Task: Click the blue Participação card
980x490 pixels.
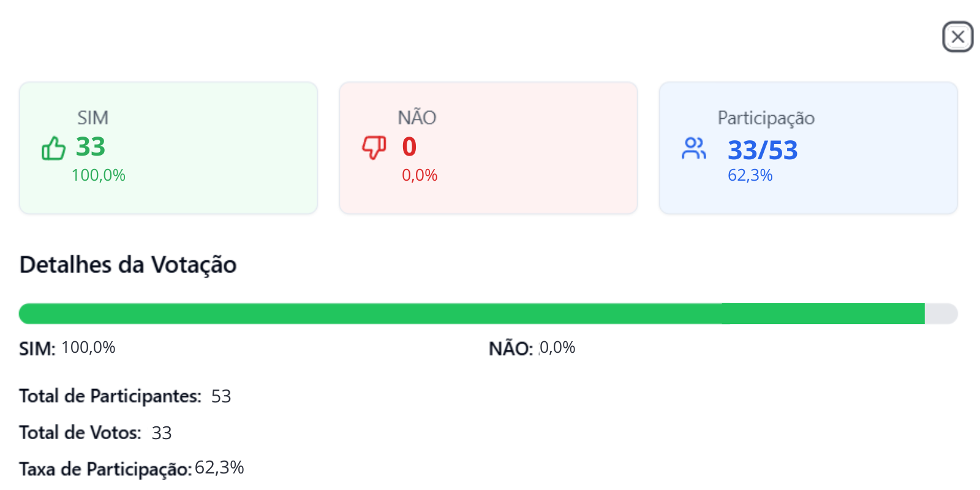Action: click(809, 148)
